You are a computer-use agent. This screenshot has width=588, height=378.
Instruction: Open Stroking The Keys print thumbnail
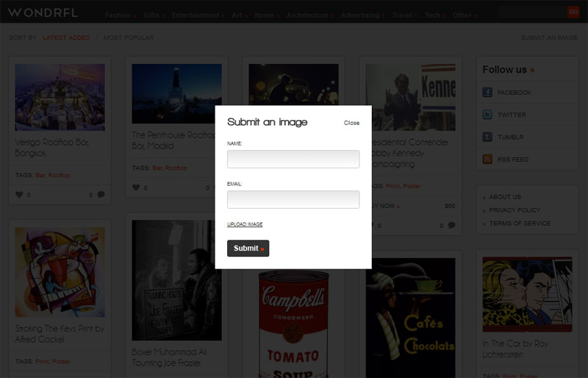click(60, 272)
